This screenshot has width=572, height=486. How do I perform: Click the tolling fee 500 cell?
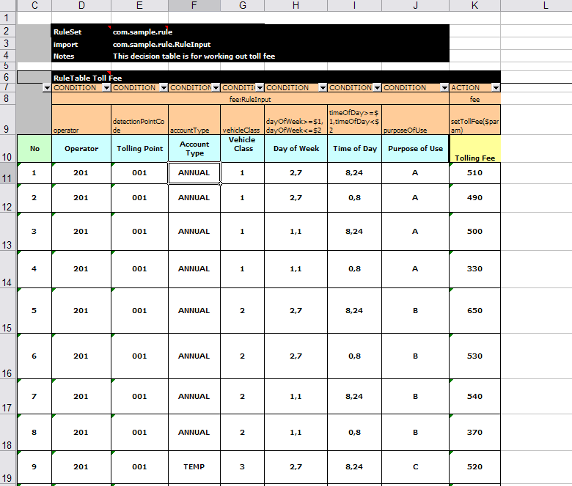click(475, 232)
